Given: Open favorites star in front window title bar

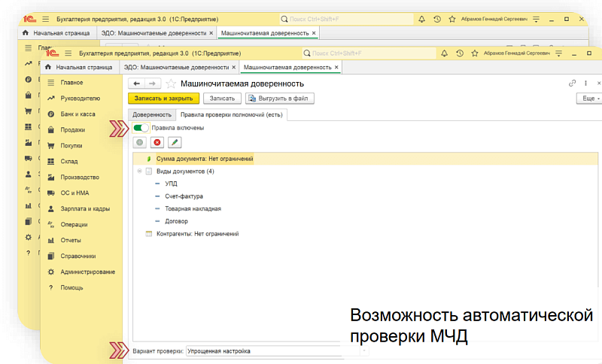Looking at the screenshot, I should pyautogui.click(x=475, y=53).
